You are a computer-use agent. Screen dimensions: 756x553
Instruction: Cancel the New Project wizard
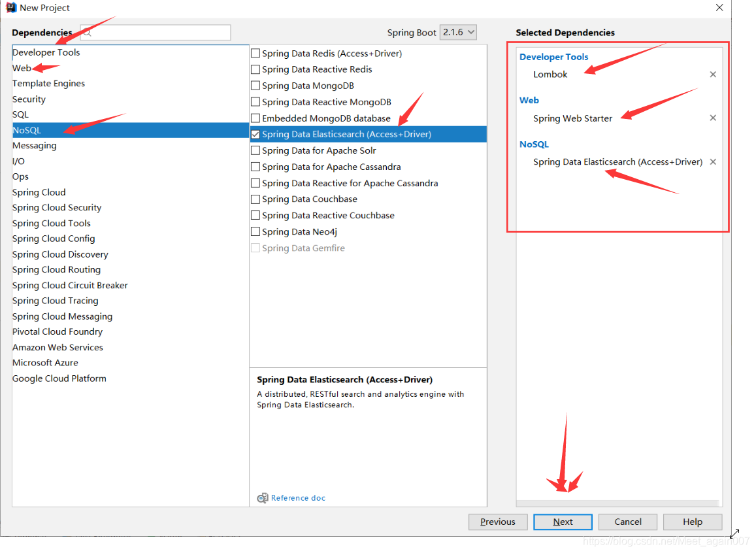(x=628, y=522)
